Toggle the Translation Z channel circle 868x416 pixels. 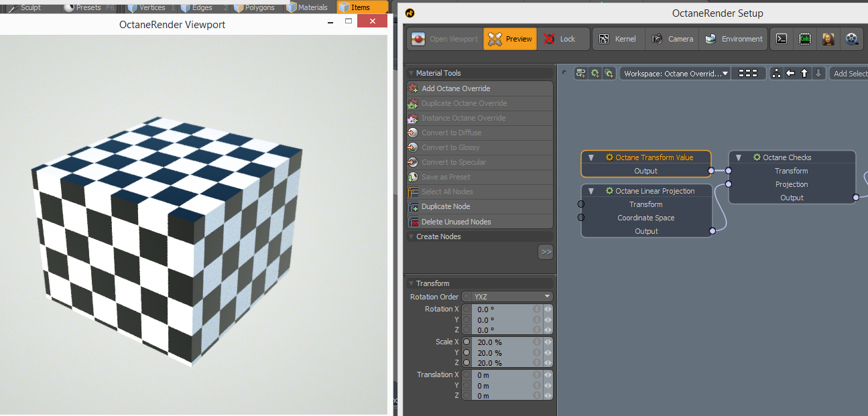(x=467, y=396)
